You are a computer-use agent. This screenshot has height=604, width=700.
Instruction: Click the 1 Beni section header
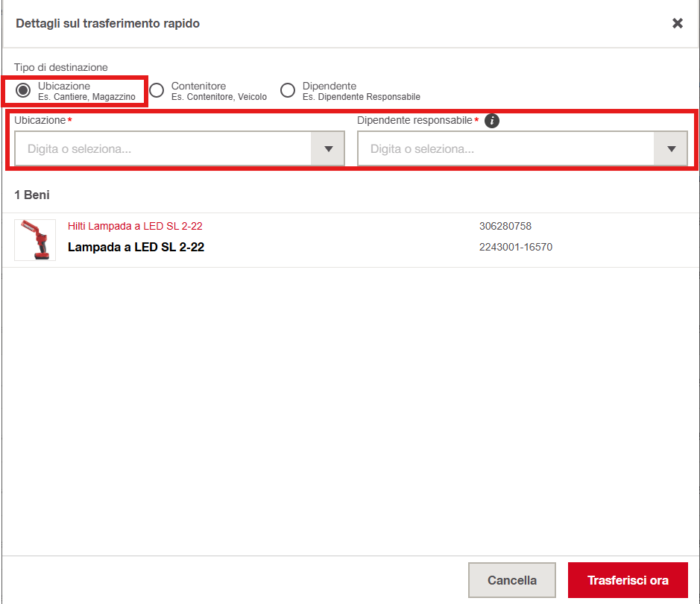32,195
